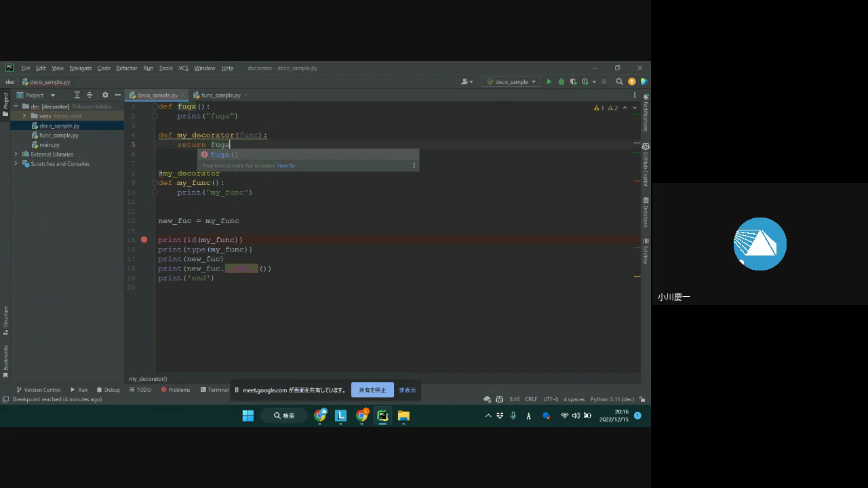Toggle breakpoint on line 15
This screenshot has height=488, width=868.
[144, 240]
